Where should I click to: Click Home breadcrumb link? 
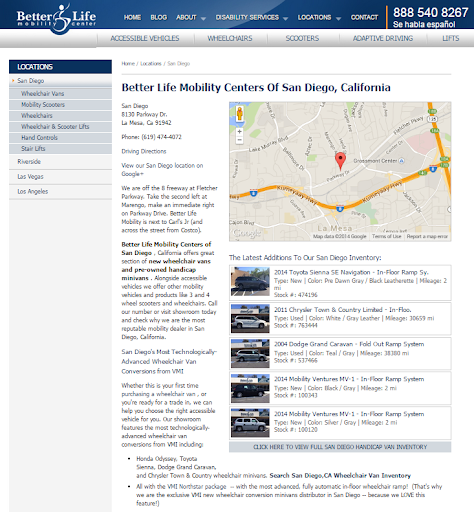tap(128, 64)
